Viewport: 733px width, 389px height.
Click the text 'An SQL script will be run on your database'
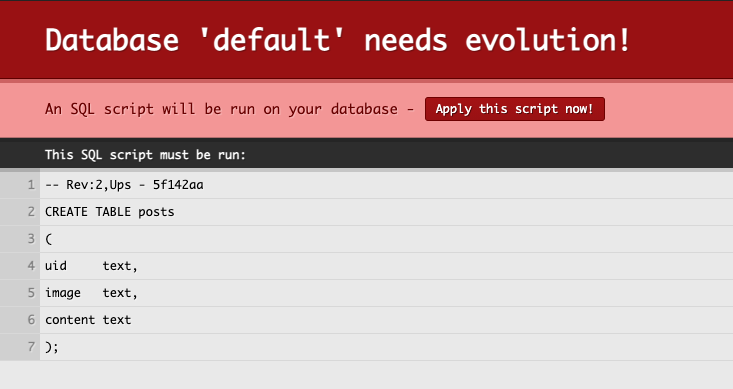pos(222,109)
